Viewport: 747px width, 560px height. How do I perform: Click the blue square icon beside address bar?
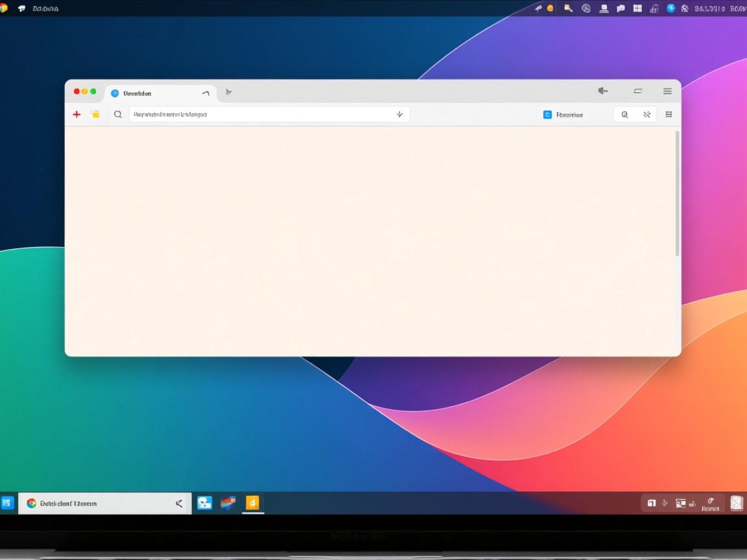pyautogui.click(x=547, y=115)
